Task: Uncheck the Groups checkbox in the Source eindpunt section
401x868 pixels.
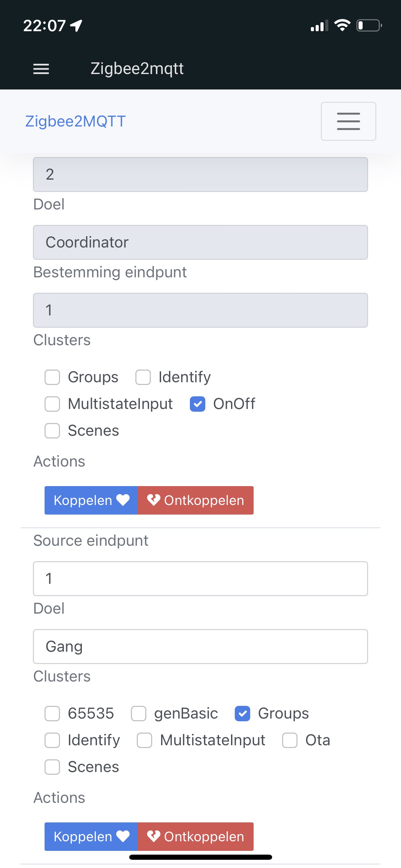Action: click(243, 713)
